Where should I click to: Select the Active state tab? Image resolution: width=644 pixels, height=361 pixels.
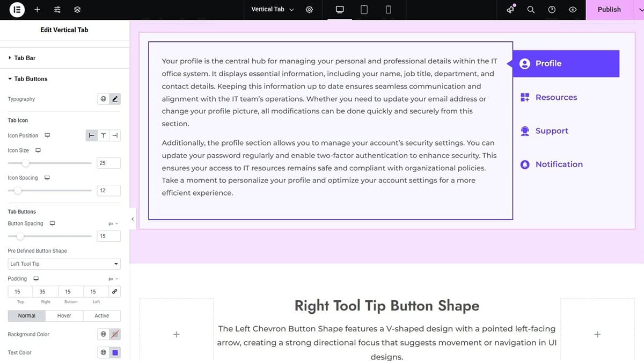(x=102, y=316)
